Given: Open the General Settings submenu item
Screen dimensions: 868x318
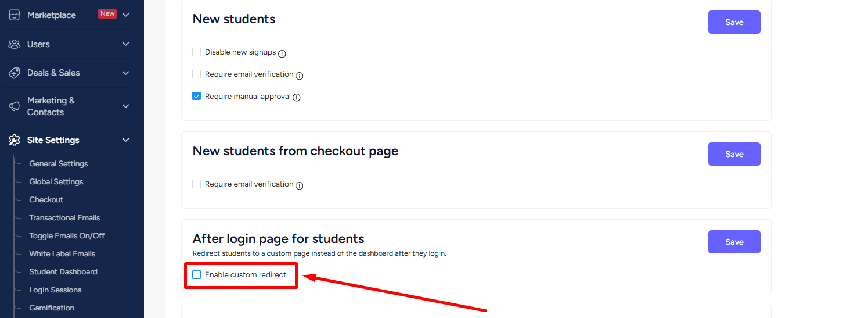Looking at the screenshot, I should pos(59,164).
